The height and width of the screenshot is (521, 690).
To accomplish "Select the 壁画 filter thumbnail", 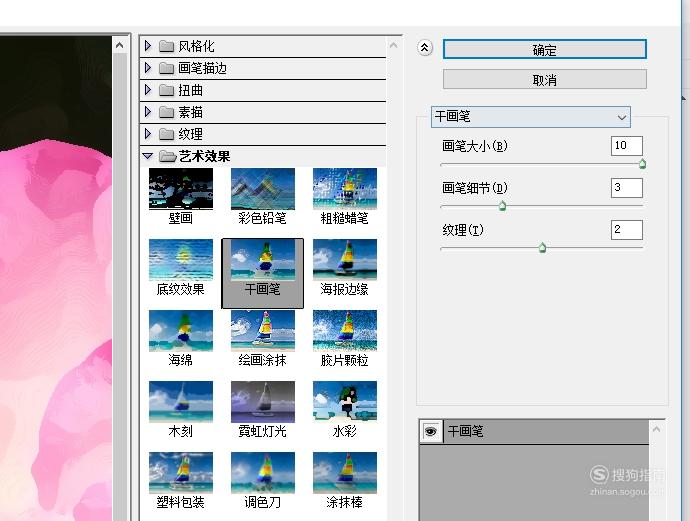I will pos(181,189).
